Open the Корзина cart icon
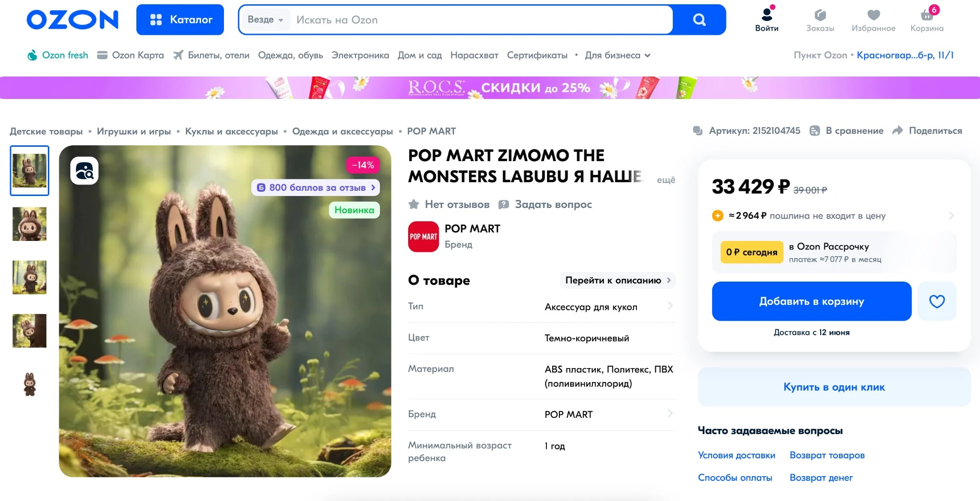This screenshot has width=980, height=501. tap(927, 20)
